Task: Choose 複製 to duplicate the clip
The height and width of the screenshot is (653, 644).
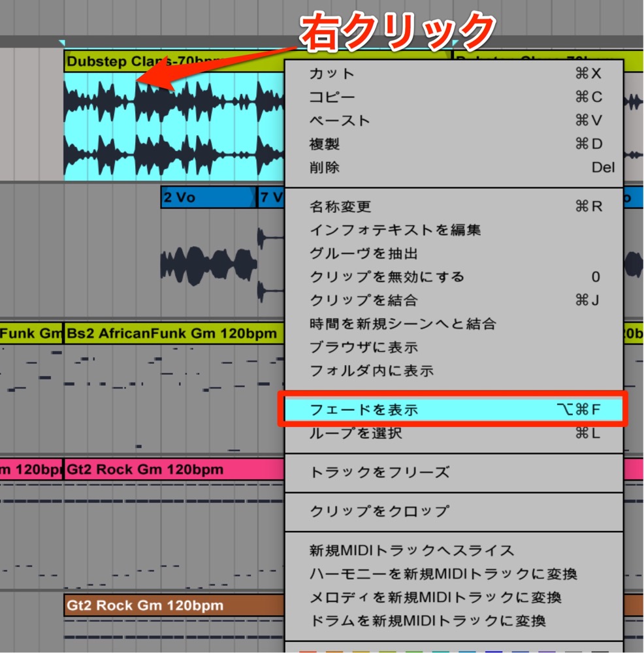Action: [454, 144]
